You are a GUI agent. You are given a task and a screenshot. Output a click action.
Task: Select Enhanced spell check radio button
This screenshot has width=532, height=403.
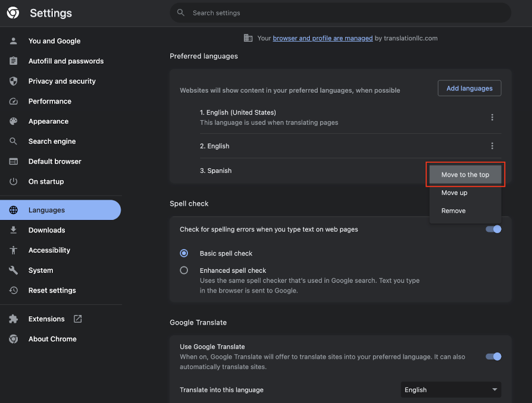[x=184, y=270]
